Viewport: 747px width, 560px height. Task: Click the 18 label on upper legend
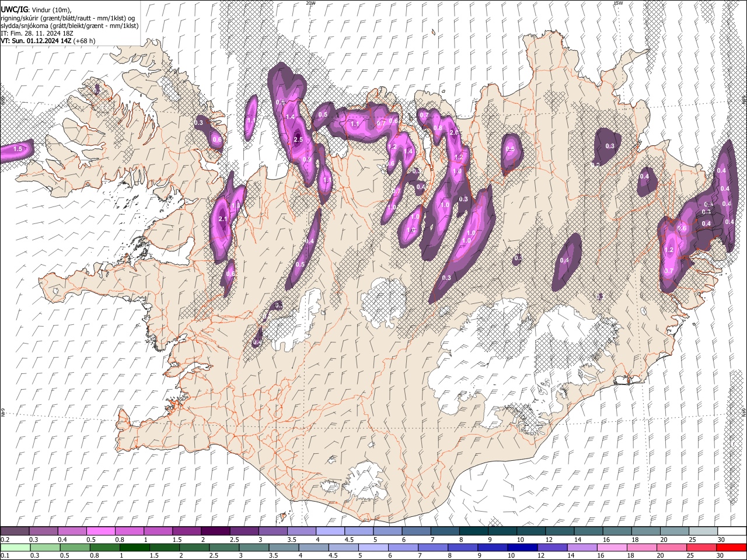click(x=635, y=540)
